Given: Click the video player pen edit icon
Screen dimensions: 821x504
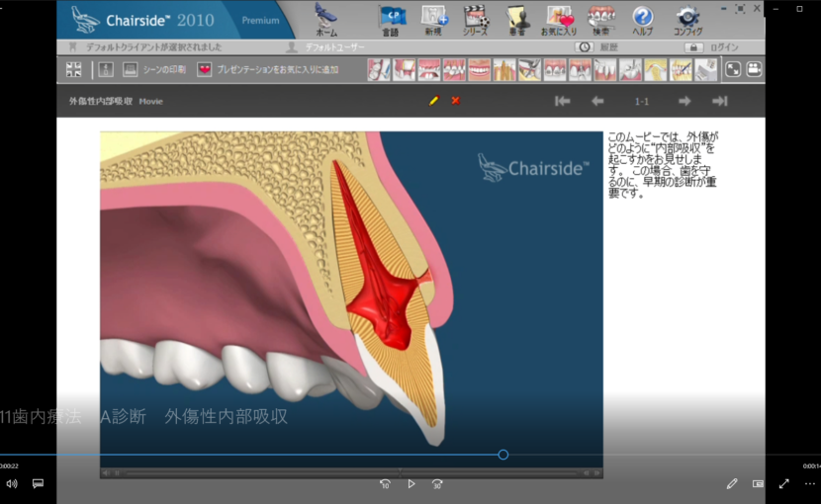Looking at the screenshot, I should [x=732, y=484].
